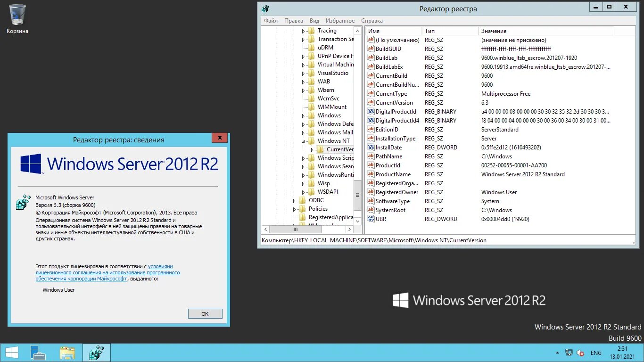Expand the Virtual Machine tree node
Screen dimensions: 644x362
point(304,65)
